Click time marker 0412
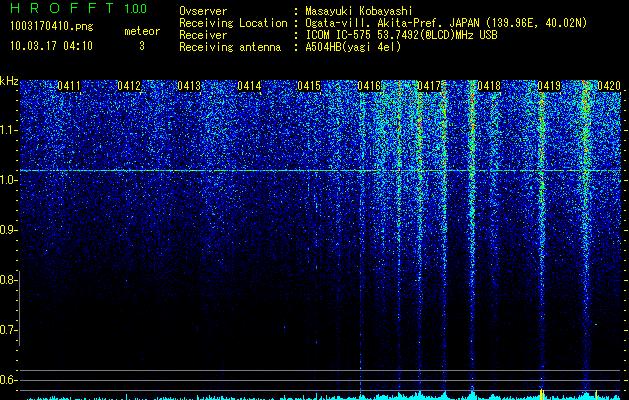Image resolution: width=629 pixels, height=400 pixels. [129, 86]
